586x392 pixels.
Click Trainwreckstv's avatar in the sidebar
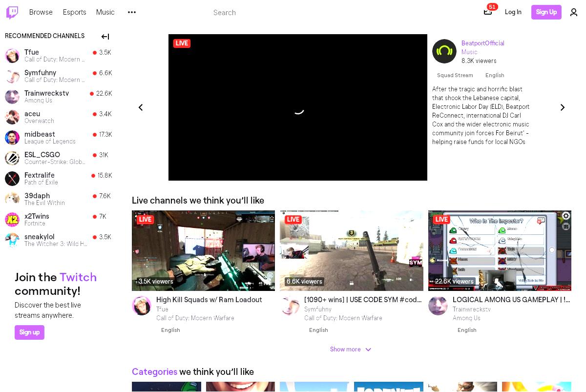tap(12, 97)
